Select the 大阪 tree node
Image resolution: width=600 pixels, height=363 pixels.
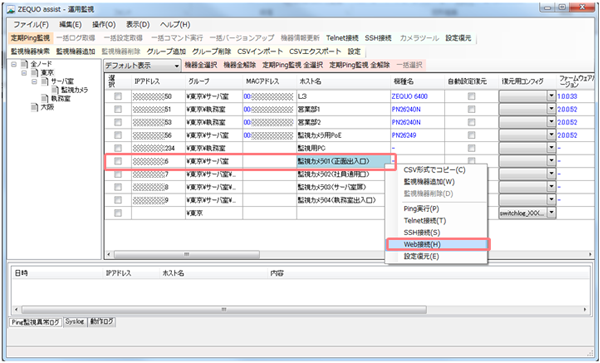47,107
